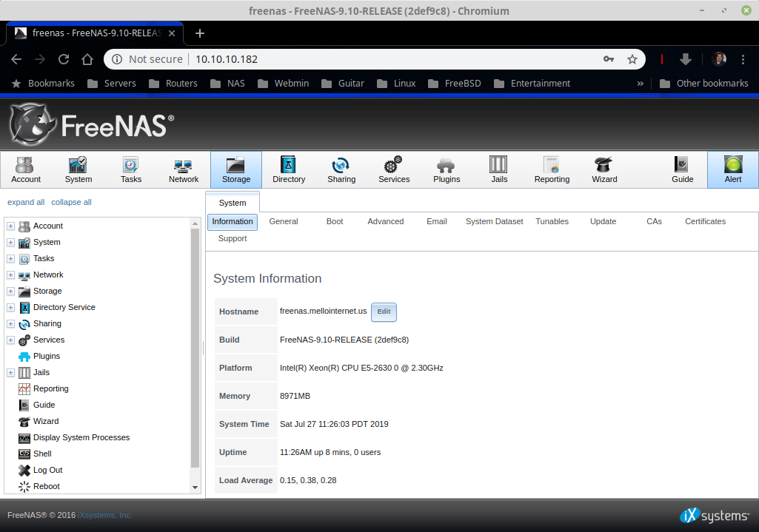Switch to the Boot tab
The image size is (759, 532).
[335, 221]
